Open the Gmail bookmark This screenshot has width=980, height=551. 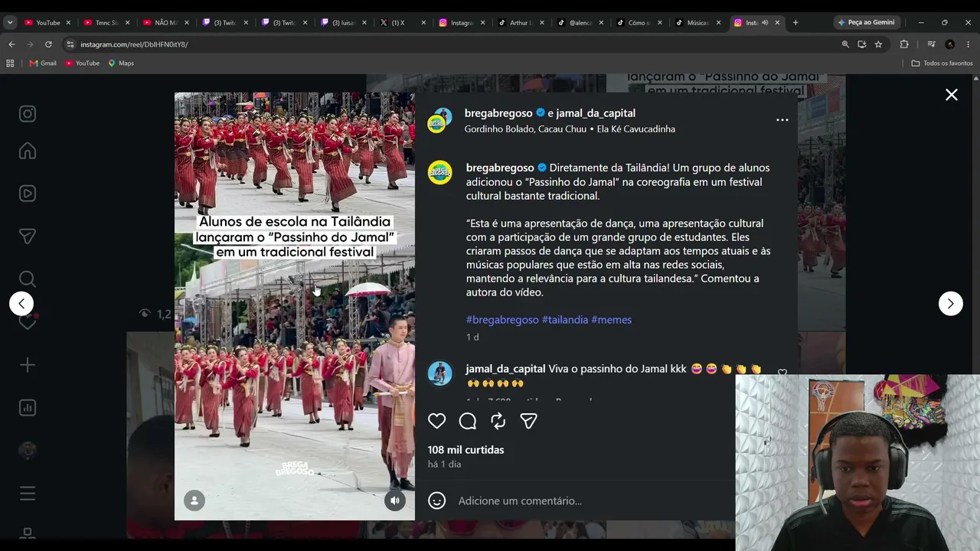tap(43, 63)
